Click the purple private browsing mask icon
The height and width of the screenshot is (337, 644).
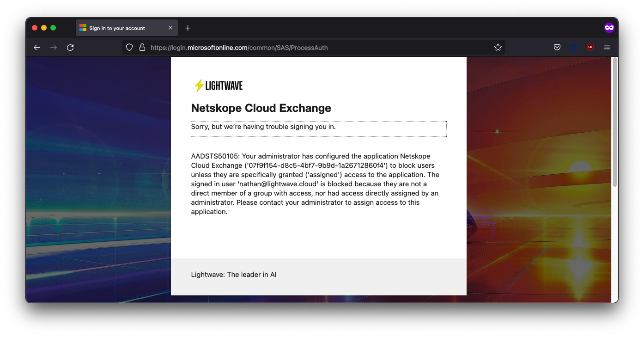[x=609, y=28]
